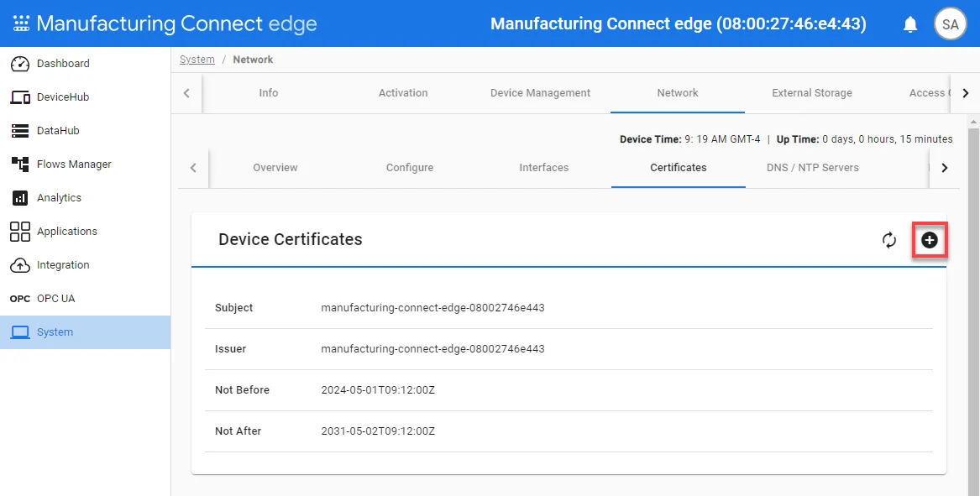Click the DataHub stack icon
Screen dimensions: 980x496
point(20,131)
